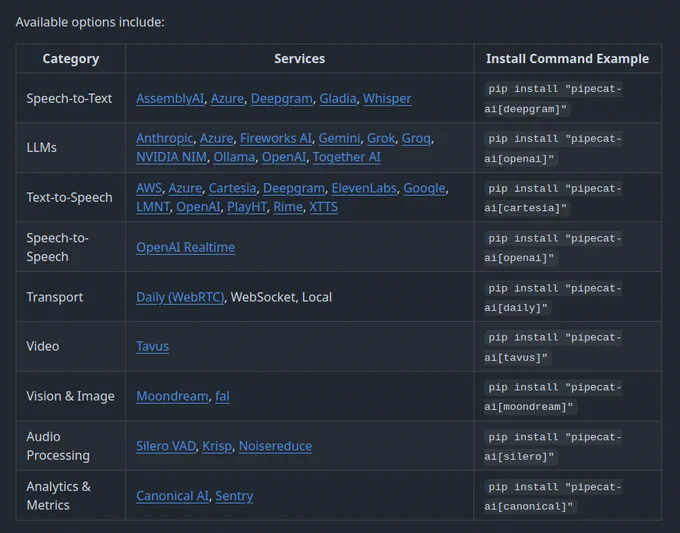680x533 pixels.
Task: Open the Cartesia link
Action: [x=232, y=188]
